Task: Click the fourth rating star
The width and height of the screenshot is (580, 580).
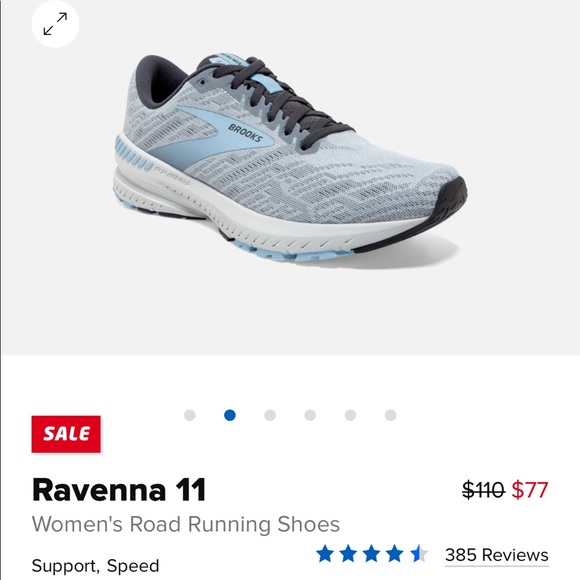Action: coord(394,554)
